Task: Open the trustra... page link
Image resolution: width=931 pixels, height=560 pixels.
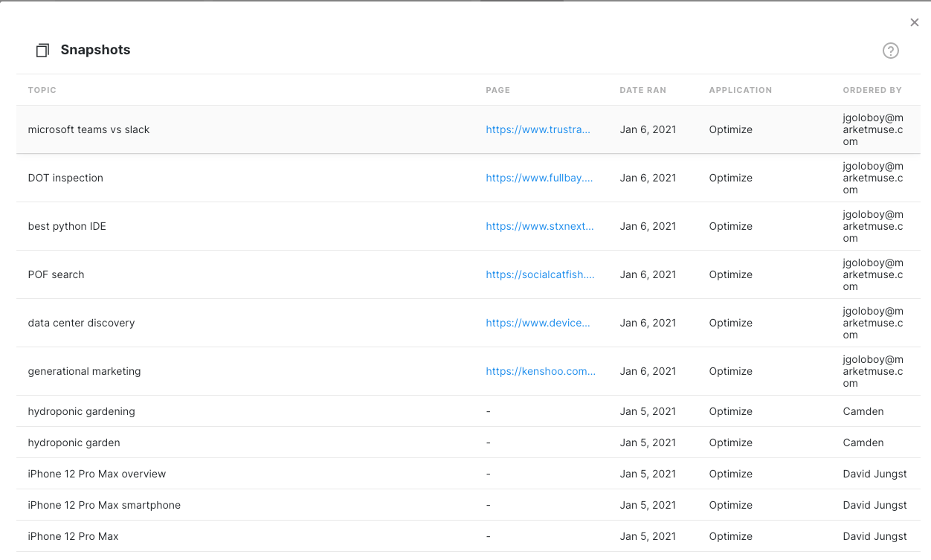Action: click(x=538, y=129)
